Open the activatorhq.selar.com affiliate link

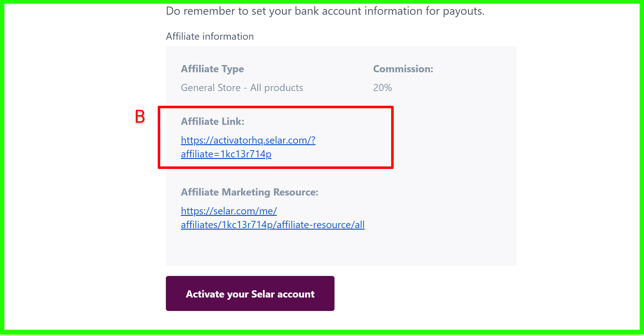pos(248,140)
